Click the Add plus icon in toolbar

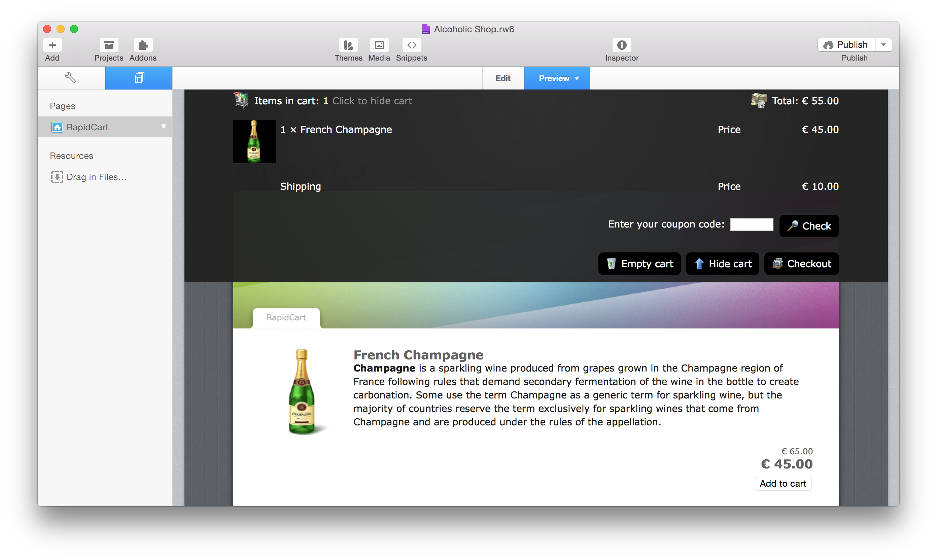point(52,45)
